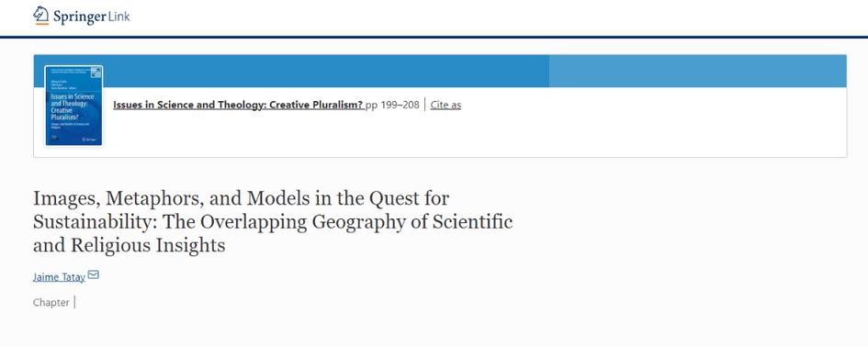This screenshot has width=868, height=347.
Task: Click the Springer logo on book cover
Action: [x=89, y=140]
